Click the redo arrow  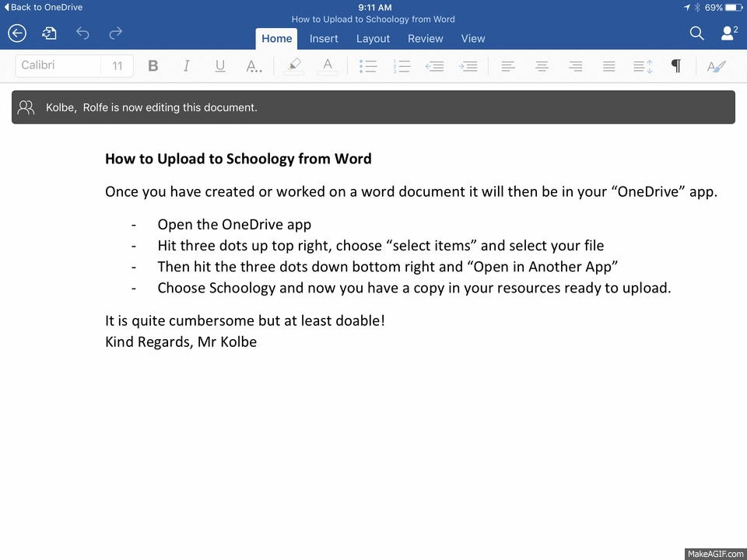[116, 33]
